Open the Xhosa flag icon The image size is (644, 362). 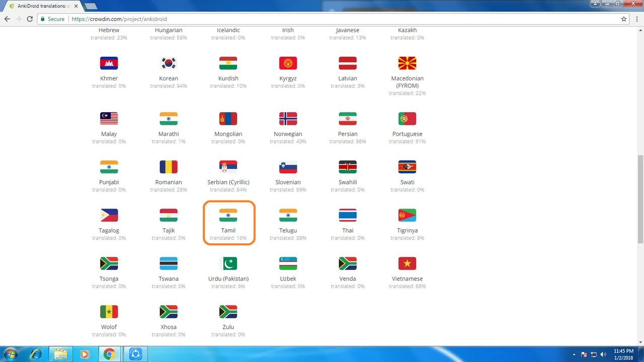(169, 312)
